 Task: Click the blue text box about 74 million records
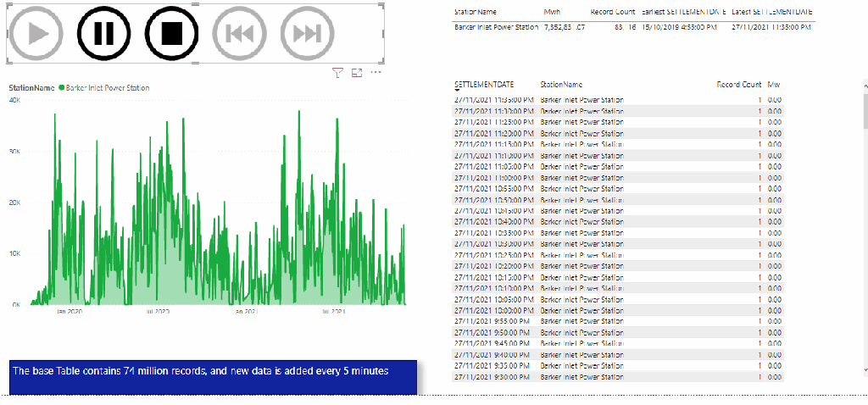214,377
